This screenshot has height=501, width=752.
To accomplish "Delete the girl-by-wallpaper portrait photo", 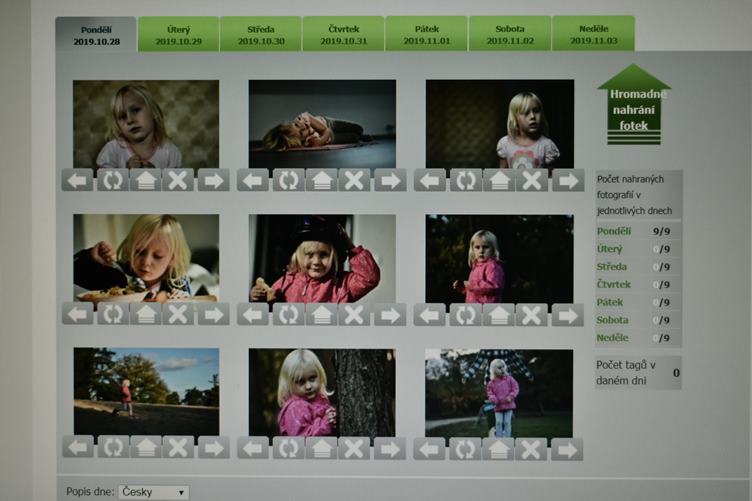I will [x=178, y=181].
